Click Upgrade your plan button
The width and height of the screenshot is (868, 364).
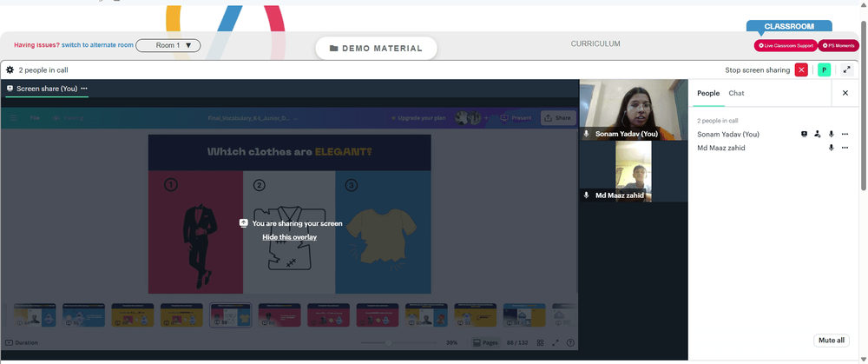418,118
